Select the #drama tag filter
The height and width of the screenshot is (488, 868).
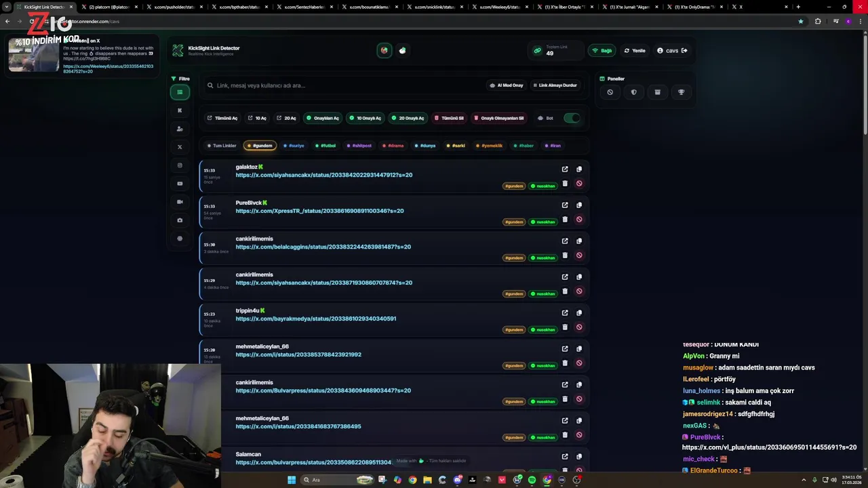393,146
